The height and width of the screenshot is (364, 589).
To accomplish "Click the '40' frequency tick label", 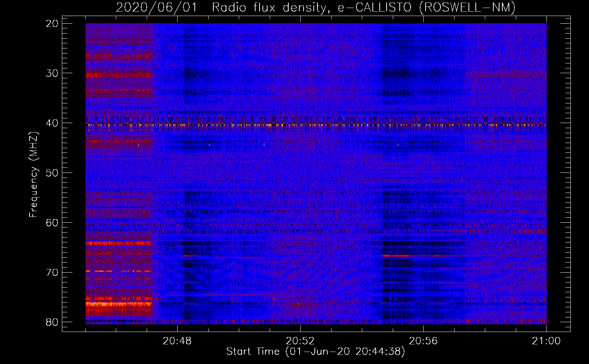I will click(52, 123).
